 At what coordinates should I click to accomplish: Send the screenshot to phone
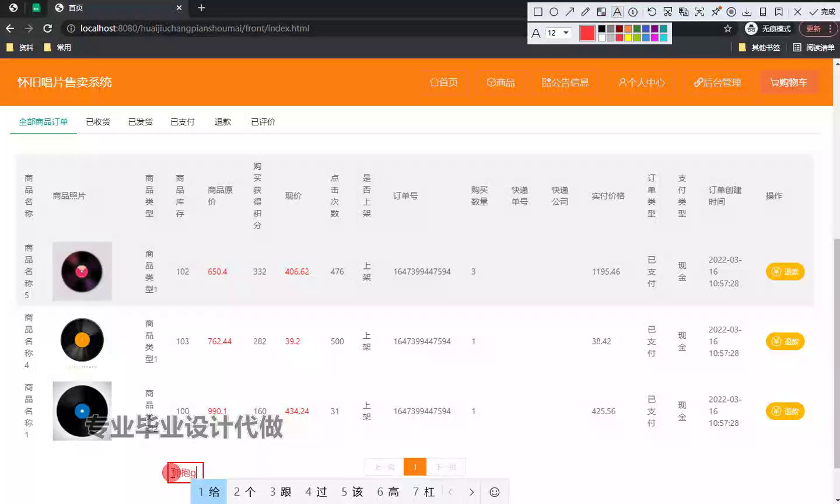click(762, 12)
